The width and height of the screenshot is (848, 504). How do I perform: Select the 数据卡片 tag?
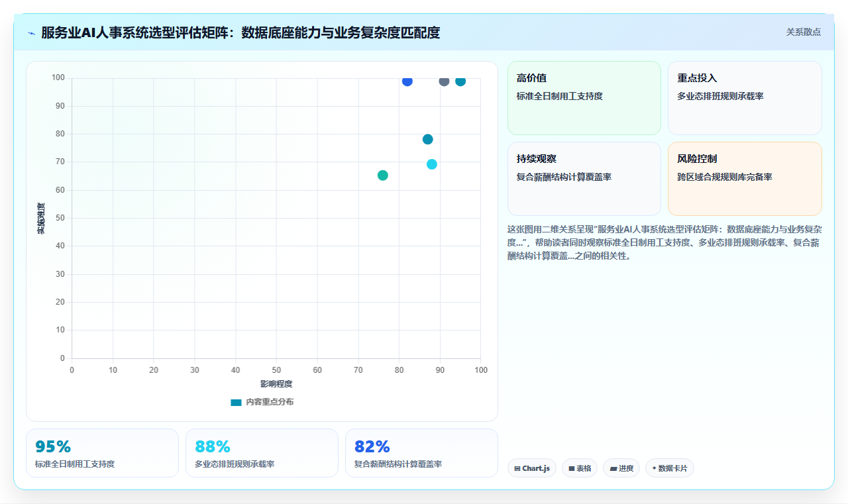[670, 468]
